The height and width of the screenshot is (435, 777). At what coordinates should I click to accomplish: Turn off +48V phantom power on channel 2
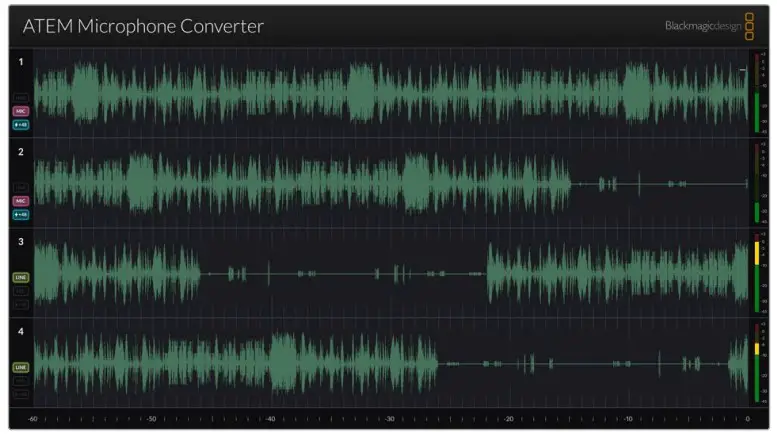coord(21,215)
